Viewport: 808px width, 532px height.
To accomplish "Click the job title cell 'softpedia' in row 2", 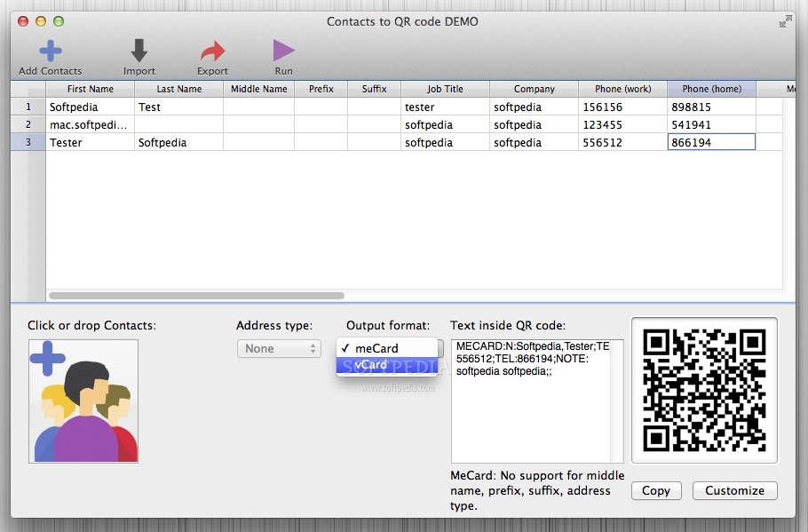I will pos(445,124).
